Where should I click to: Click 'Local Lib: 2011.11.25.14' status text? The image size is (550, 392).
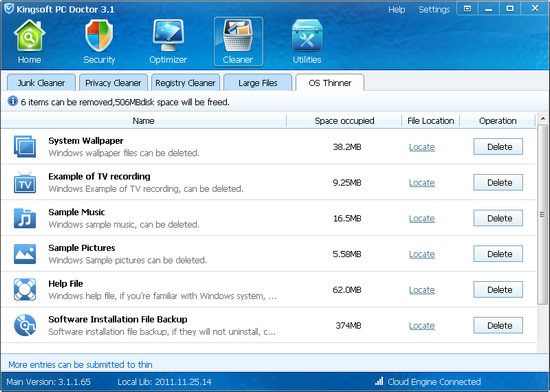click(165, 382)
